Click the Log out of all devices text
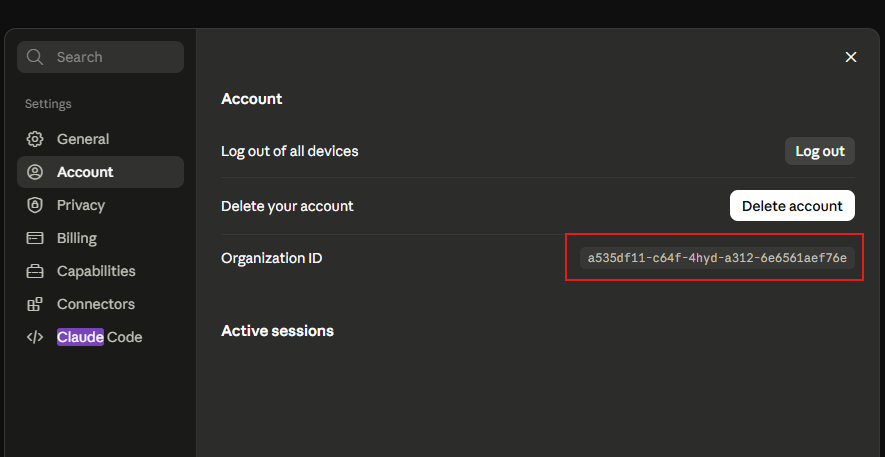The image size is (885, 457). coord(290,151)
